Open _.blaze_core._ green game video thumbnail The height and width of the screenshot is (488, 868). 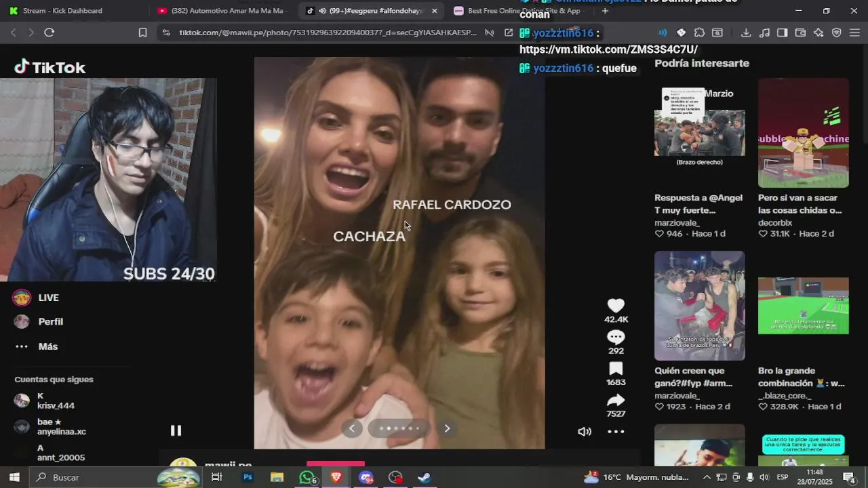pyautogui.click(x=803, y=306)
